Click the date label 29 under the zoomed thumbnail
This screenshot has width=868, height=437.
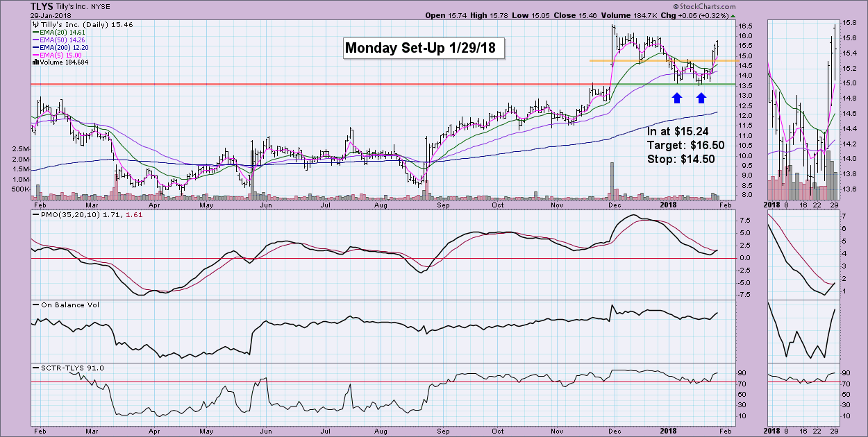click(833, 205)
